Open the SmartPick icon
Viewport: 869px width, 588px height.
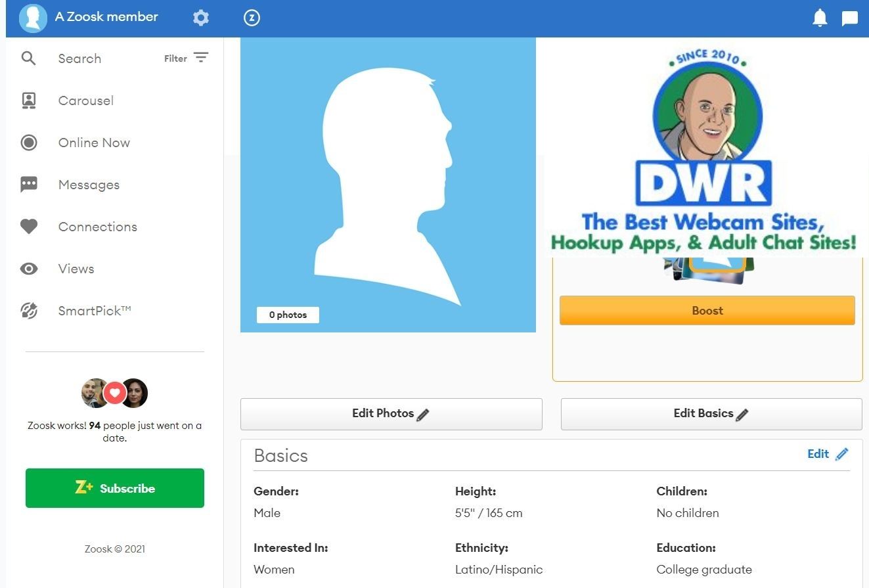[x=29, y=310]
